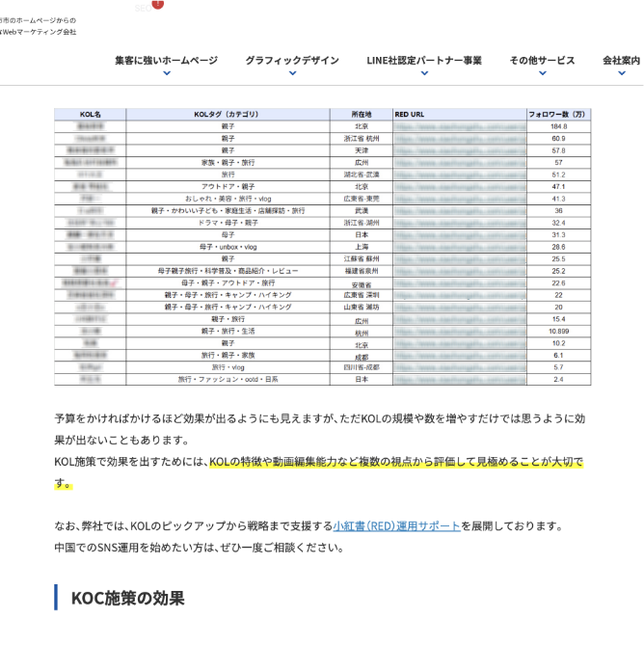This screenshot has width=644, height=671.
Task: Click the follower value 28.6
Action: (x=558, y=247)
